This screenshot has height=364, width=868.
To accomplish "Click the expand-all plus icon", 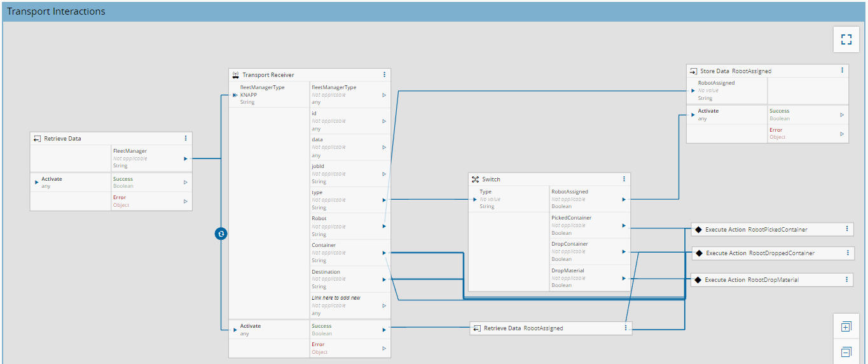I will tap(846, 326).
